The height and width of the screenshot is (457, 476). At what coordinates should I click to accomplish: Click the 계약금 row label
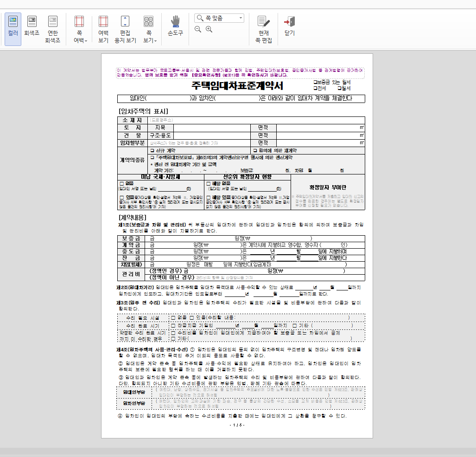[131, 245]
